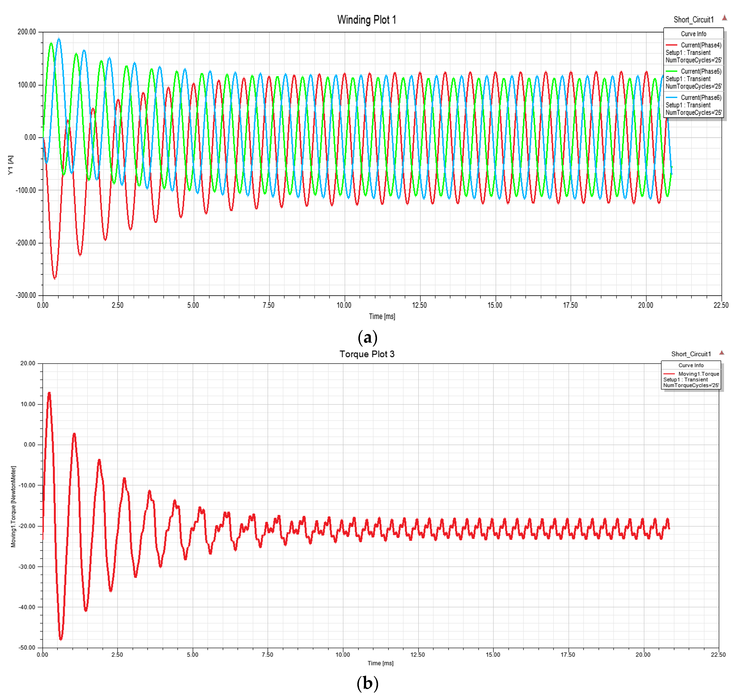The width and height of the screenshot is (741, 700).
Task: Click Short_Circuit1 label above torque legend
Action: 691,354
